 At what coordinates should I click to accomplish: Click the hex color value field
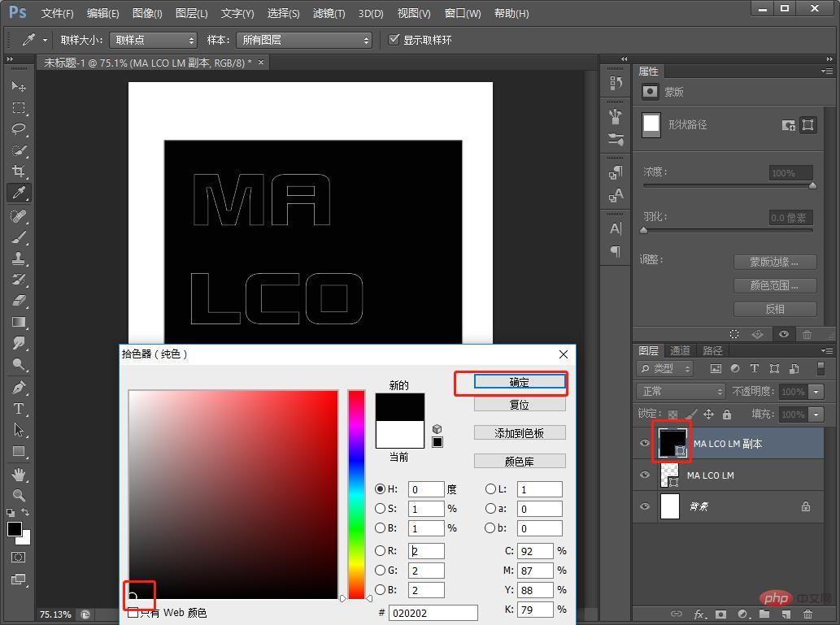pos(433,613)
